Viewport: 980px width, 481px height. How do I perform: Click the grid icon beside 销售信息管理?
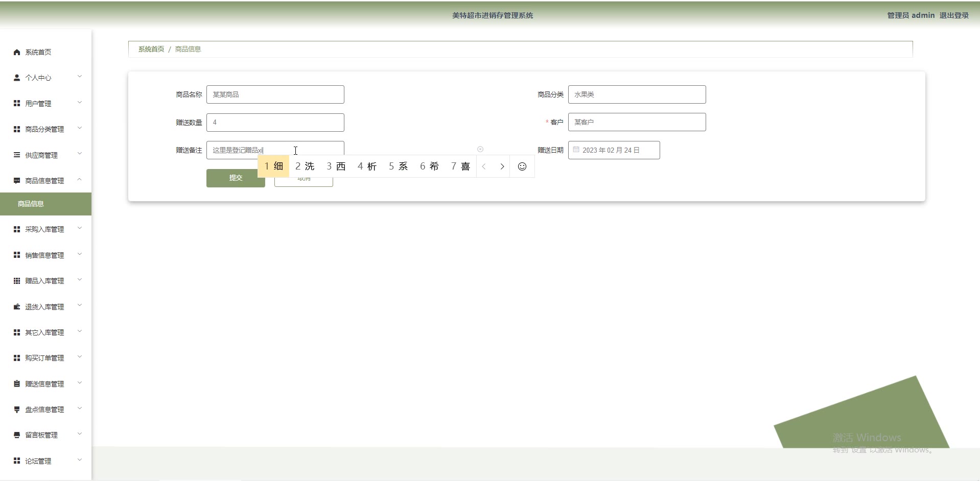click(17, 255)
